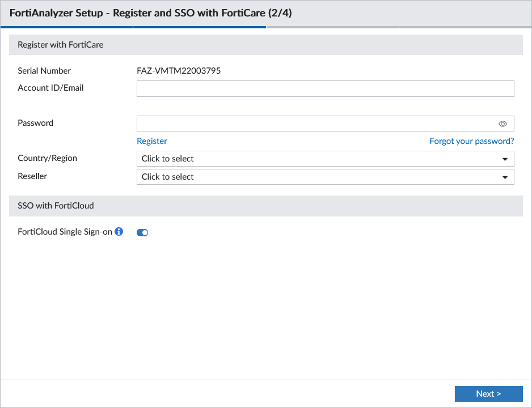Expand the Reseller dropdown list

pos(325,177)
